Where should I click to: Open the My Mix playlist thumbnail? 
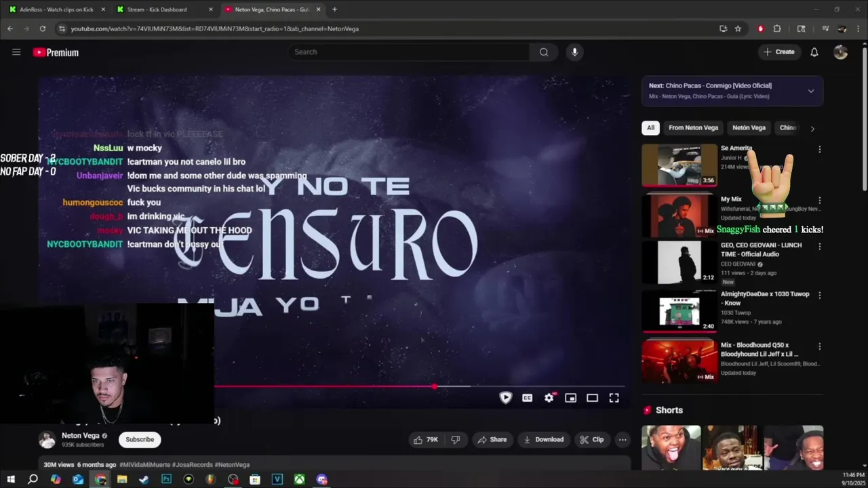tap(679, 216)
